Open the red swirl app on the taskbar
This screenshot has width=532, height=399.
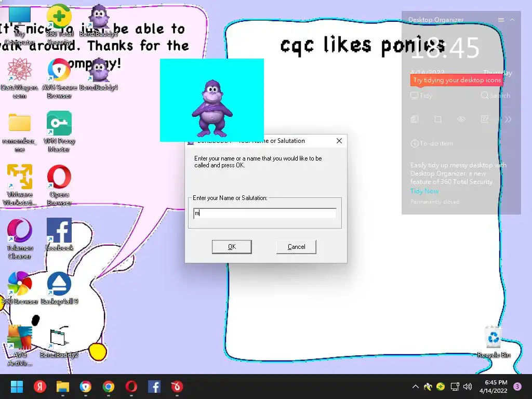(177, 387)
